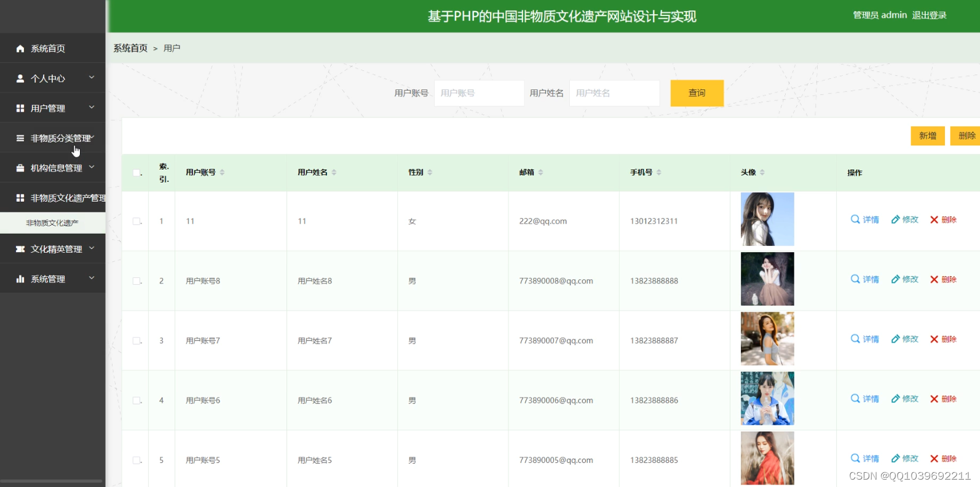The image size is (980, 487).
Task: Click avatar thumbnail of 用户账号8
Action: pos(767,279)
